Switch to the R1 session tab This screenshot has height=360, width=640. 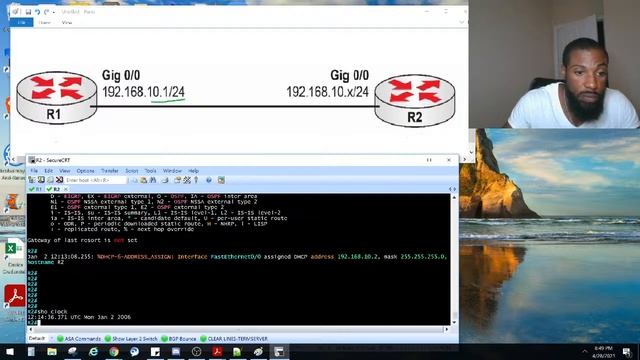(x=35, y=189)
